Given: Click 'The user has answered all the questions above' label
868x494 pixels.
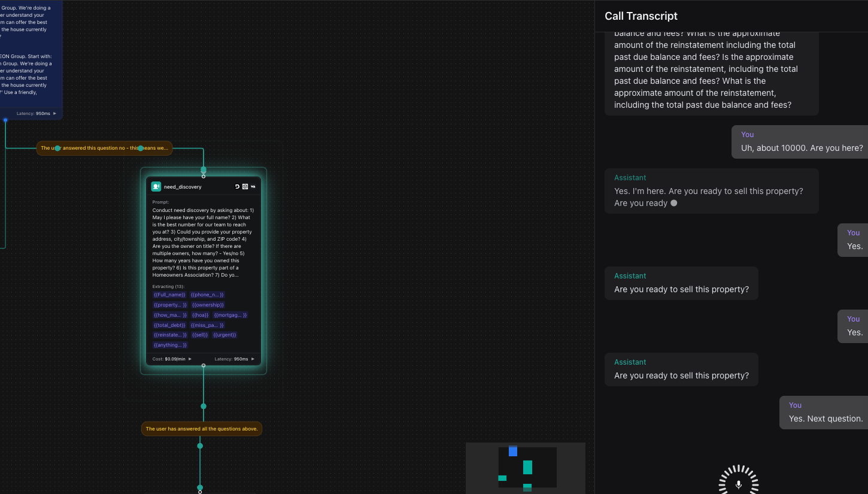Looking at the screenshot, I should (202, 429).
